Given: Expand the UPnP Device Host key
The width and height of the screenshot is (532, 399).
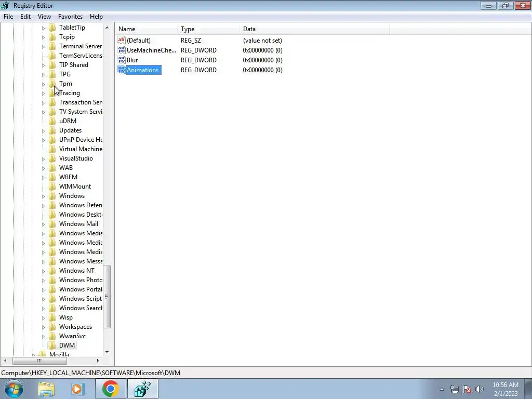Looking at the screenshot, I should coord(43,140).
